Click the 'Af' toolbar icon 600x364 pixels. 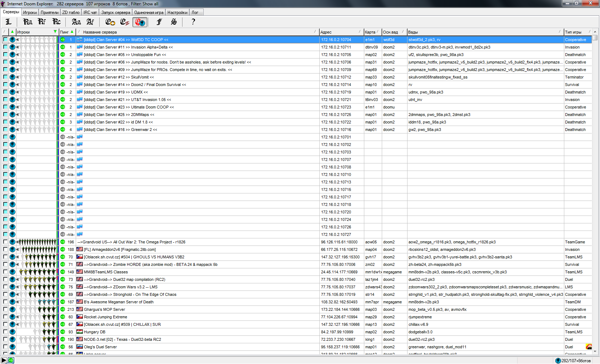click(x=90, y=22)
